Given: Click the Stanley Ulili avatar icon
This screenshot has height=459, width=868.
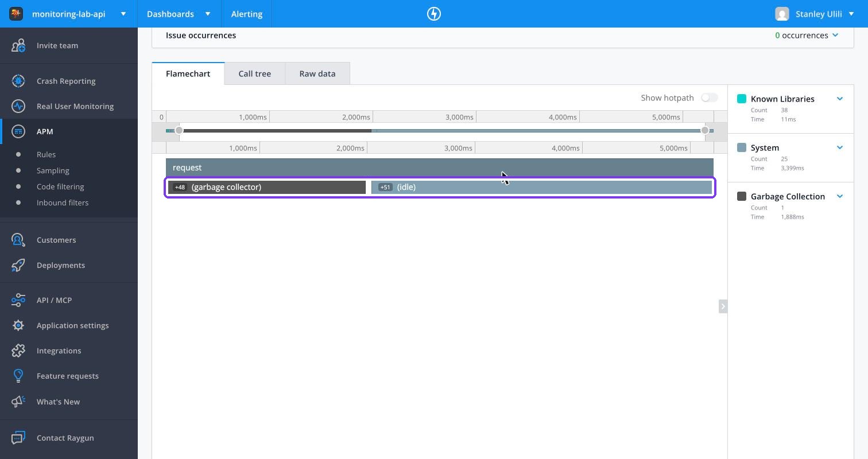Looking at the screenshot, I should [782, 14].
